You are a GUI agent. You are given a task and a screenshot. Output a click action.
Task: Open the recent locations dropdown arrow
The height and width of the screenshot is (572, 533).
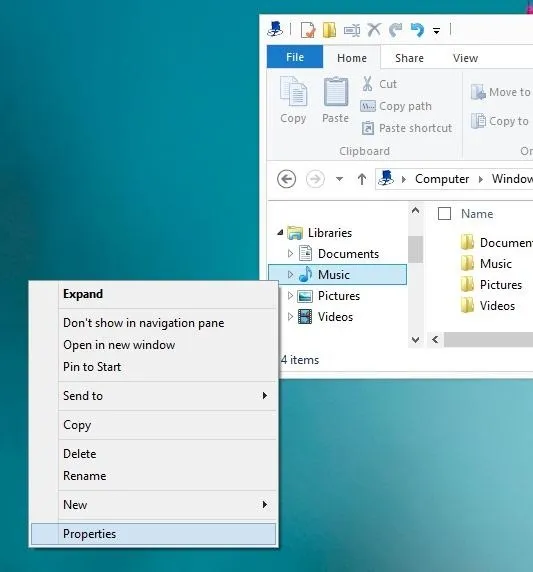(339, 179)
